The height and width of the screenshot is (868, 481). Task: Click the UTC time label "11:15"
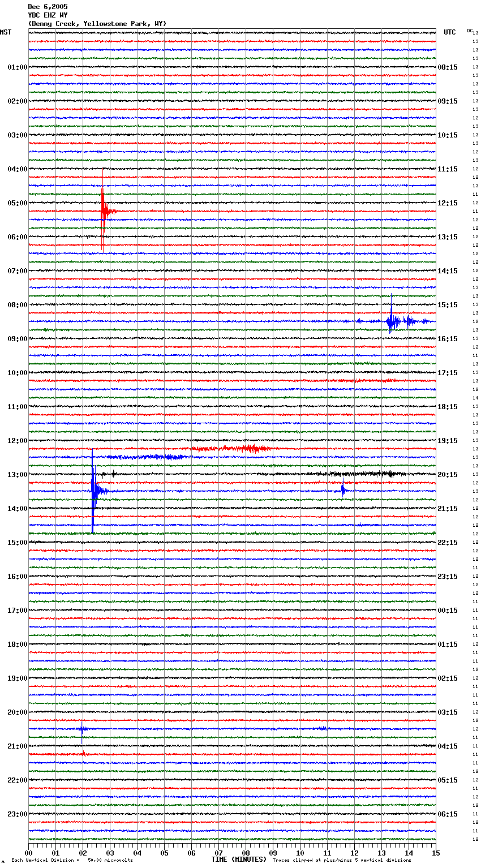[448, 169]
